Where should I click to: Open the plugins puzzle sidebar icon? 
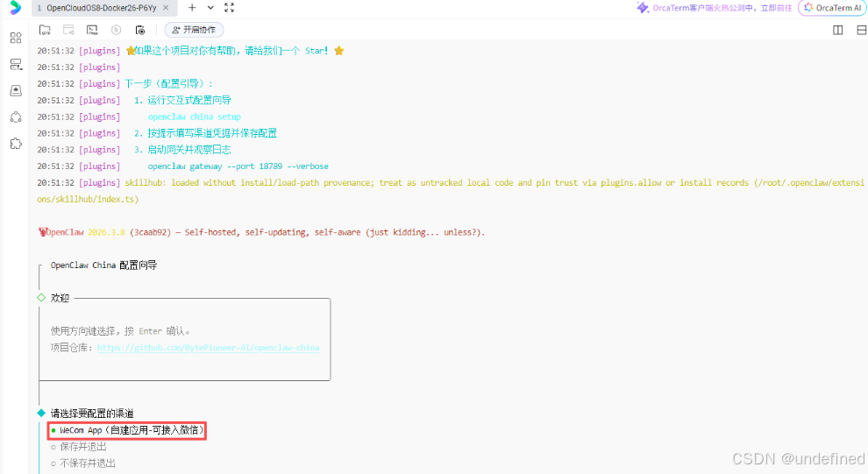click(x=16, y=144)
